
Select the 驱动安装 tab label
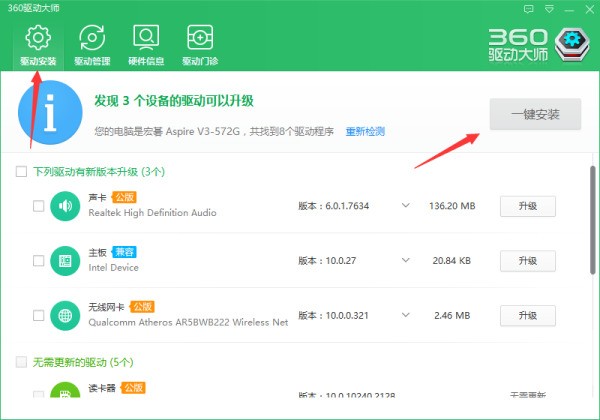[38, 61]
